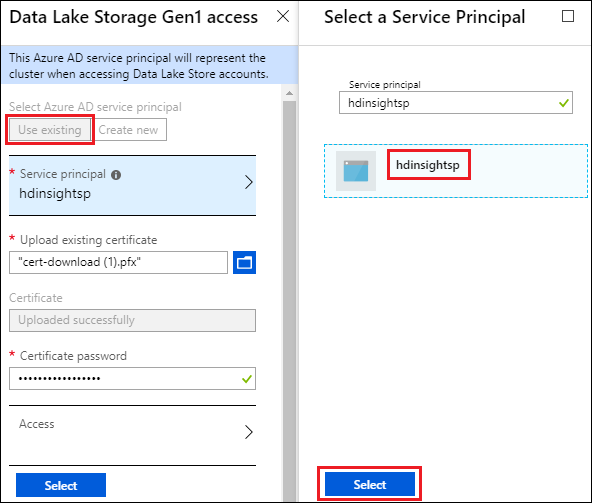Click the green checkmark in the search box
The height and width of the screenshot is (503, 592).
(x=564, y=102)
